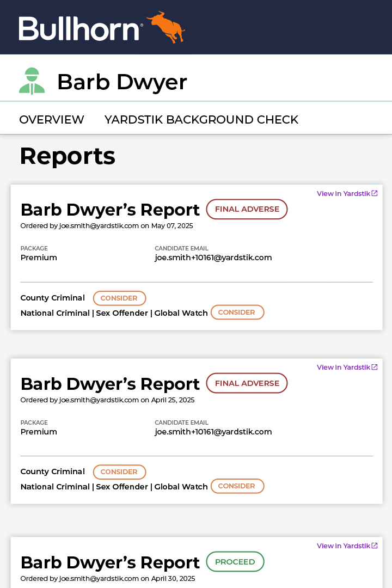Click Premium package value in May 07 report
Viewport: 392px width, 588px height.
point(39,258)
